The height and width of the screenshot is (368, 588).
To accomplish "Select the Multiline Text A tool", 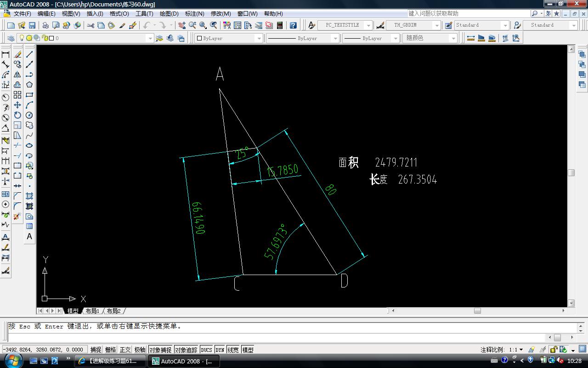I will click(29, 236).
